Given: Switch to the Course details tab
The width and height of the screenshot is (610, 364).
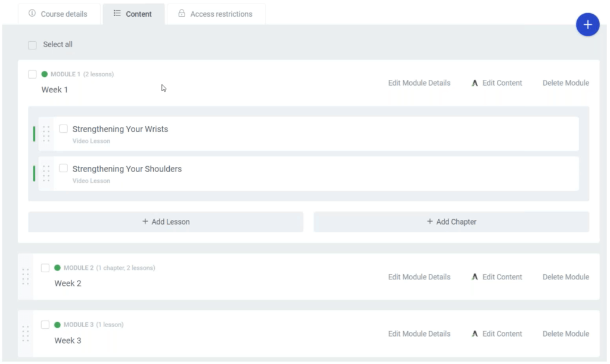Looking at the screenshot, I should coord(59,14).
